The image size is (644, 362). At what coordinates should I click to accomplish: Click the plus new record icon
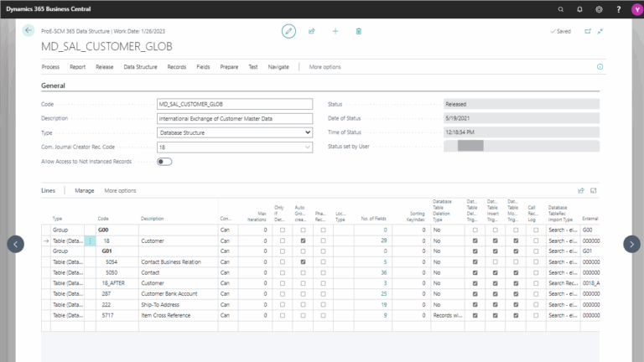[x=335, y=31]
